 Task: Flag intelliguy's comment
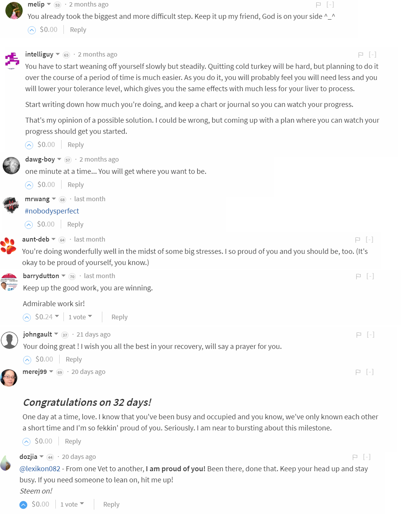[360, 55]
